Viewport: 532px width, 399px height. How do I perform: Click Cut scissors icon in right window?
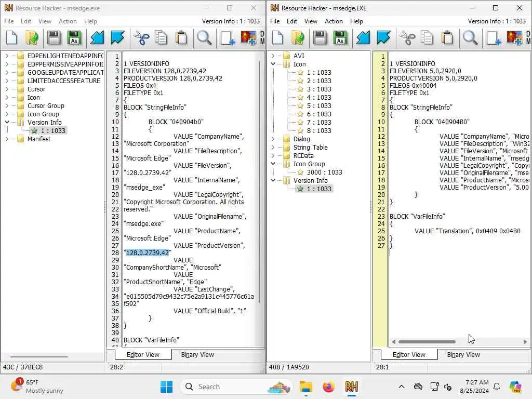click(x=407, y=37)
